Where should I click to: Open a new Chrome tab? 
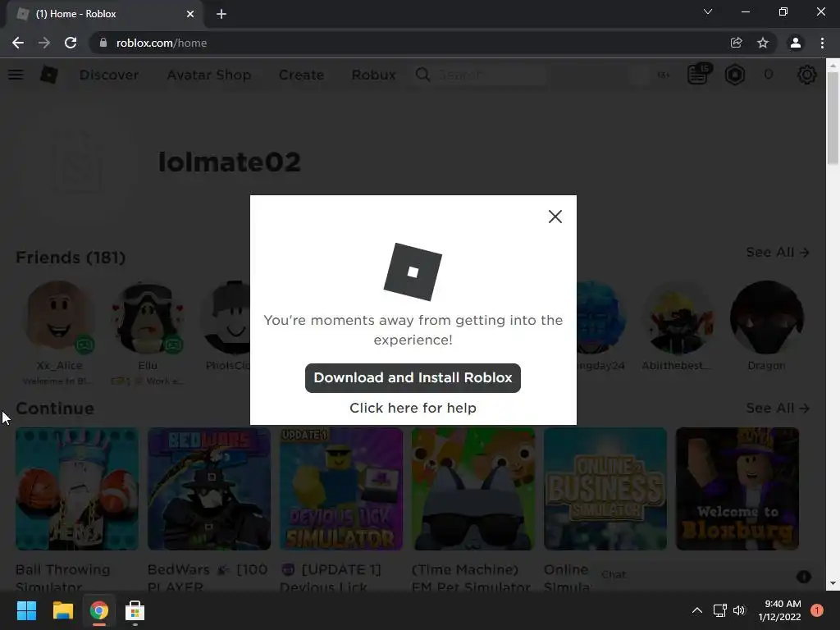point(221,14)
